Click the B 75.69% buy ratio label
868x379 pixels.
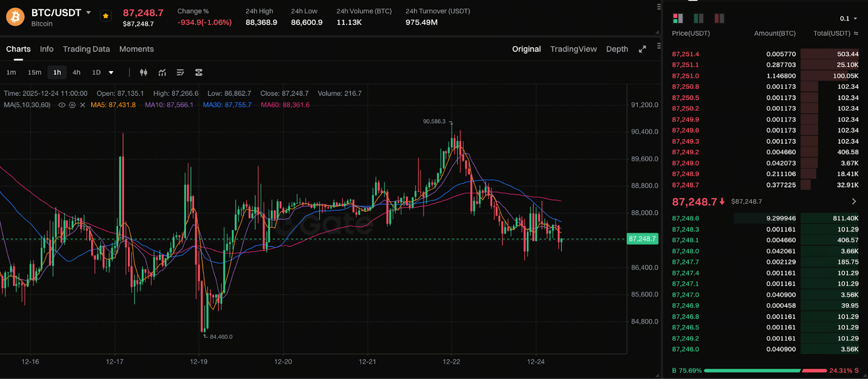coord(687,371)
